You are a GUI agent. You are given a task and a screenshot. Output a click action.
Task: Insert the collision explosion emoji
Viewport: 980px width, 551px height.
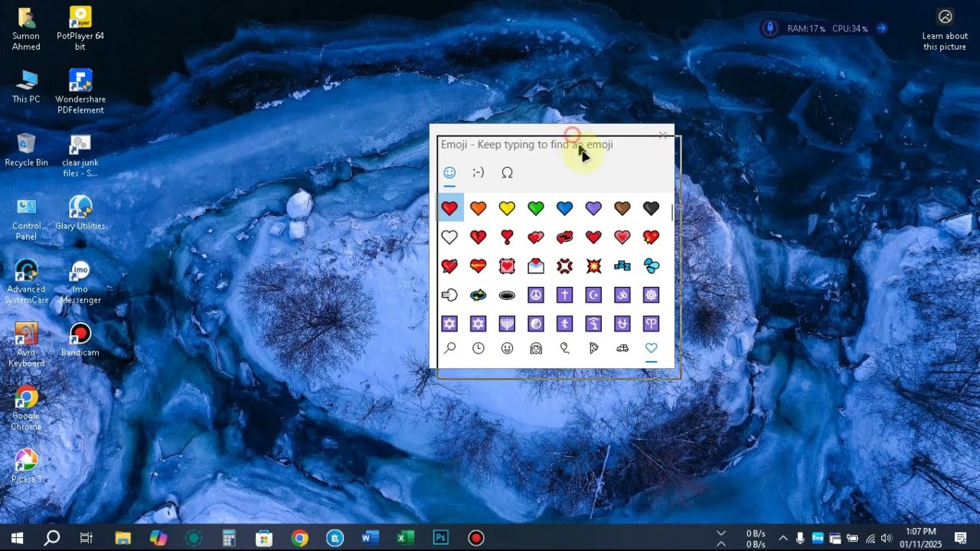(593, 266)
